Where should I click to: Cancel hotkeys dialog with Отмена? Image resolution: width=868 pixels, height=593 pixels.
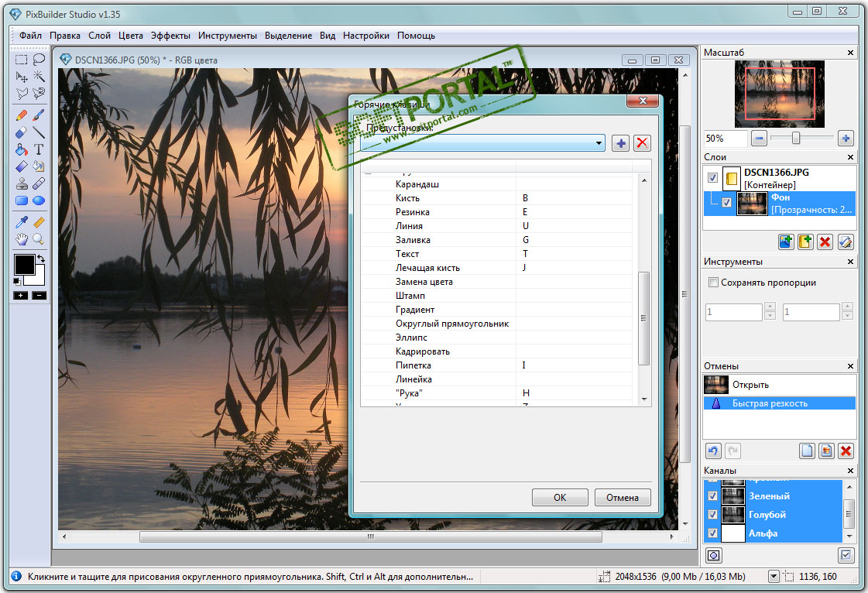[623, 497]
